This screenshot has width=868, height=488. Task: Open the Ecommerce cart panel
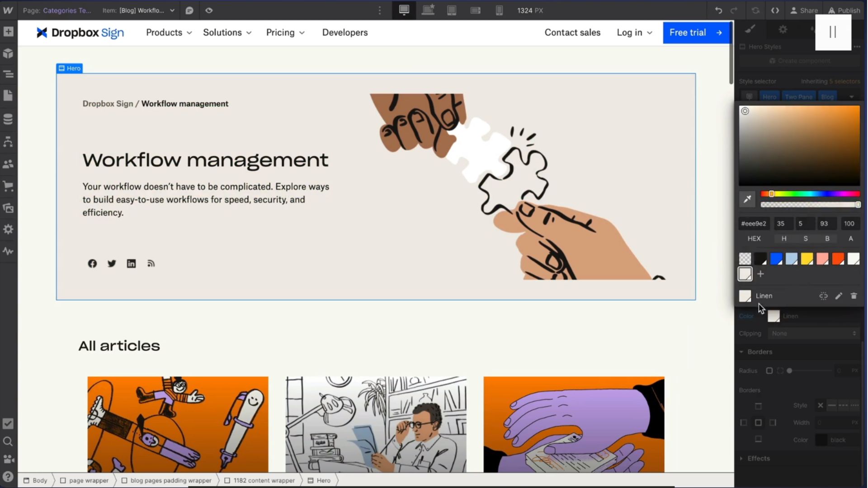click(8, 186)
